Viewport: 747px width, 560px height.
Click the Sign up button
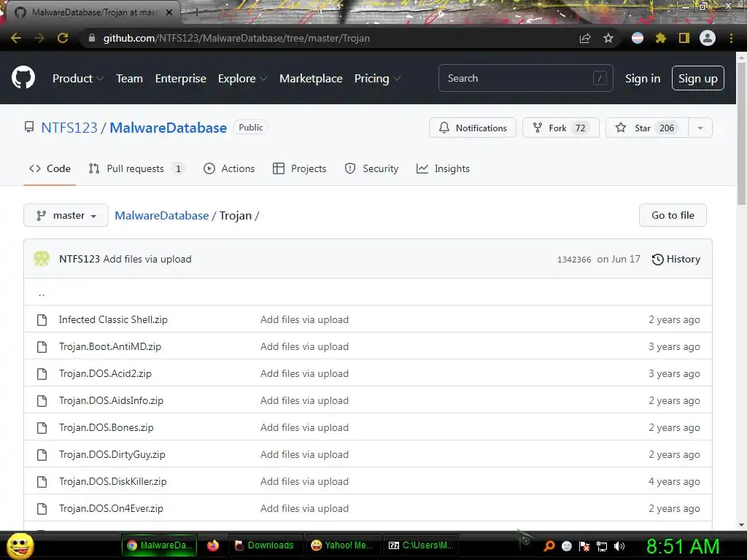[x=698, y=78]
